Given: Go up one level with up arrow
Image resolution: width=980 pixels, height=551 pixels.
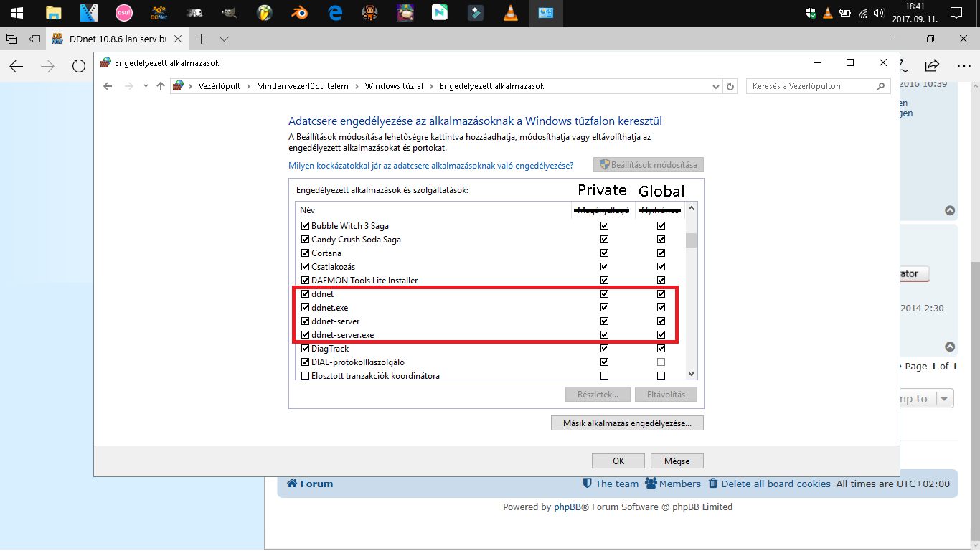Looking at the screenshot, I should 161,86.
